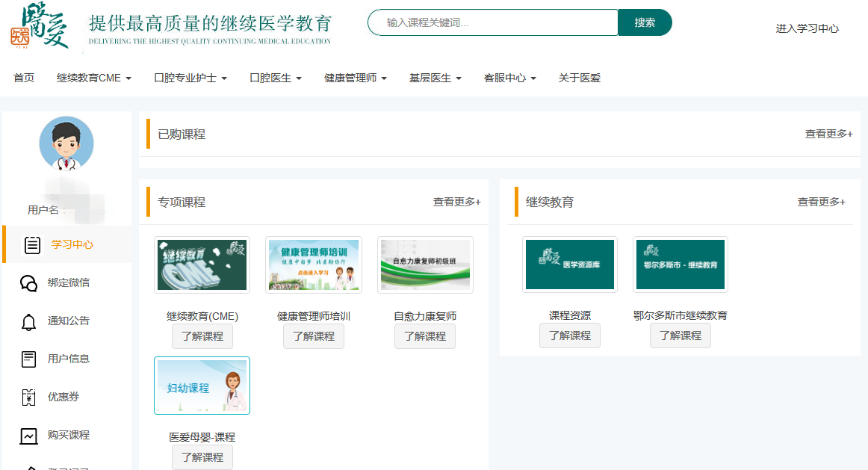Screen dimensions: 868x470
Task: Expand the 继续教育CME dropdown menu
Action: click(x=94, y=78)
